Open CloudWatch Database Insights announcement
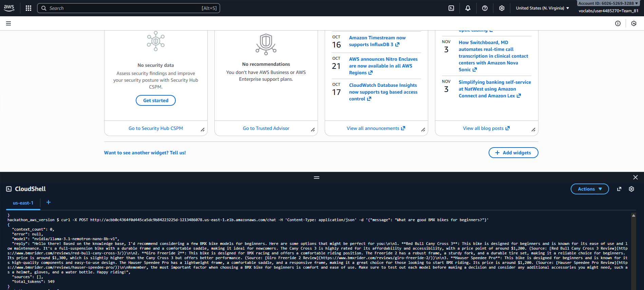Image resolution: width=644 pixels, height=290 pixels. [x=383, y=92]
